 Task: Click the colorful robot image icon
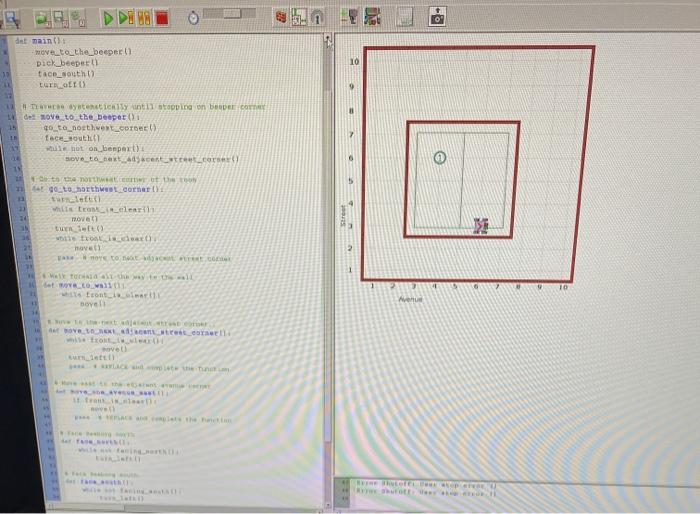click(x=372, y=17)
